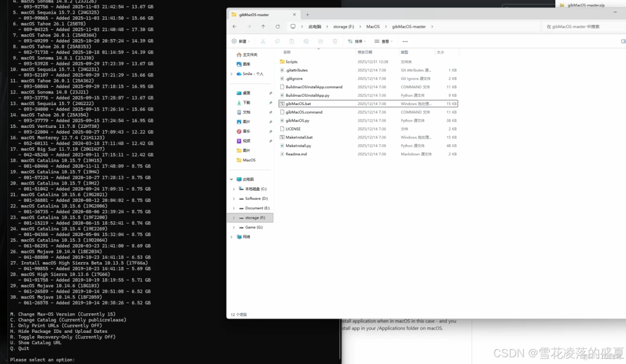Open 主文件夹 (Home) in sidebar
This screenshot has width=626, height=364.
click(x=247, y=55)
